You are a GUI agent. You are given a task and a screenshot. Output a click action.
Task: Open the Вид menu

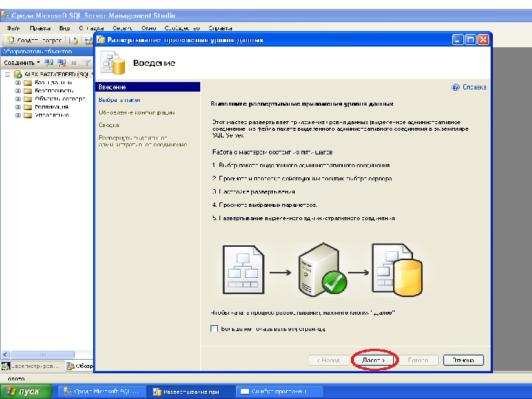(64, 28)
